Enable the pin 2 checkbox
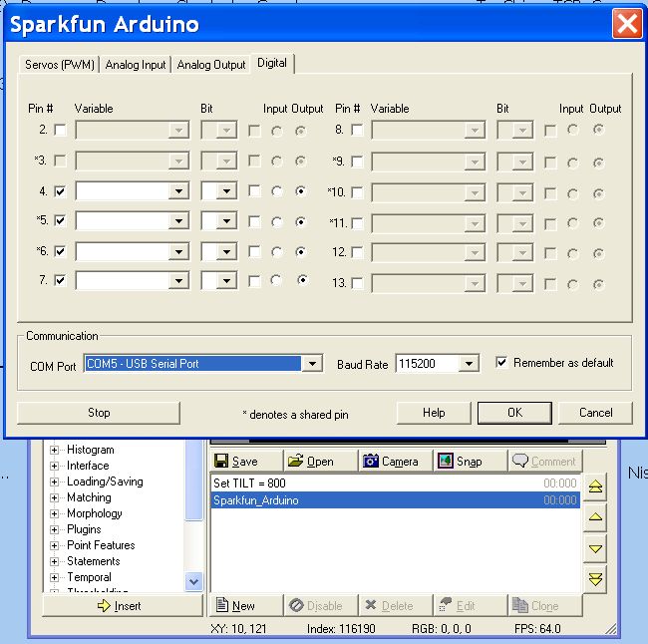Screen dimensions: 648x644 [x=61, y=130]
